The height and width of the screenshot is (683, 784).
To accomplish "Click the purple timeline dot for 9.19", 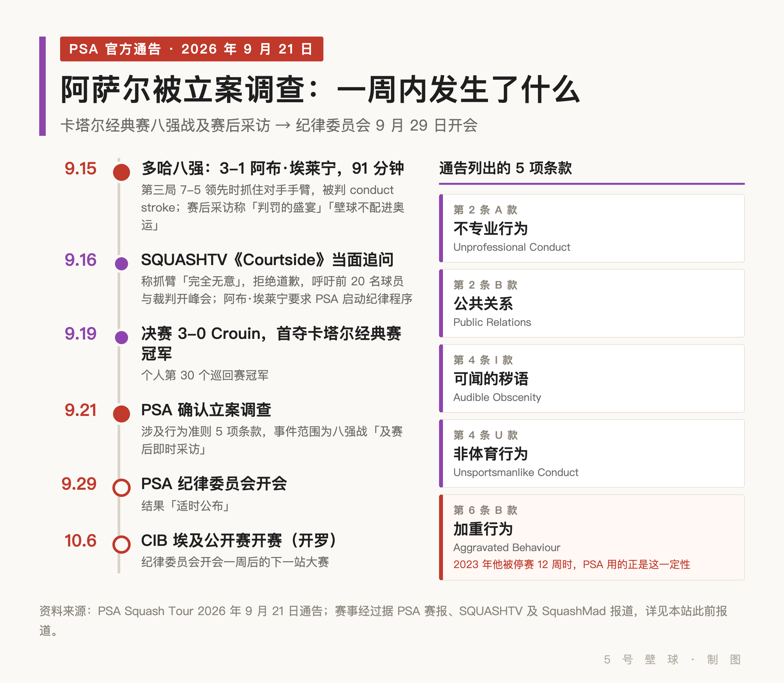I will (x=121, y=337).
